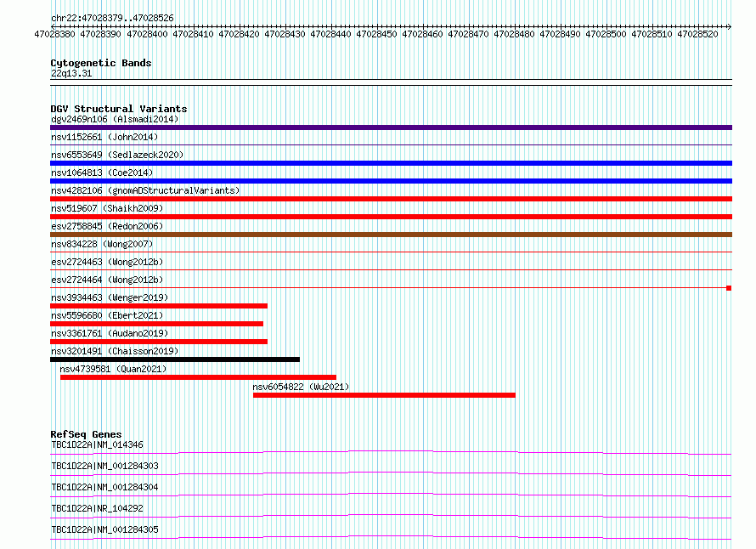Open the esv2758845 (Redon2006) label
This screenshot has width=756, height=549.
click(x=107, y=226)
